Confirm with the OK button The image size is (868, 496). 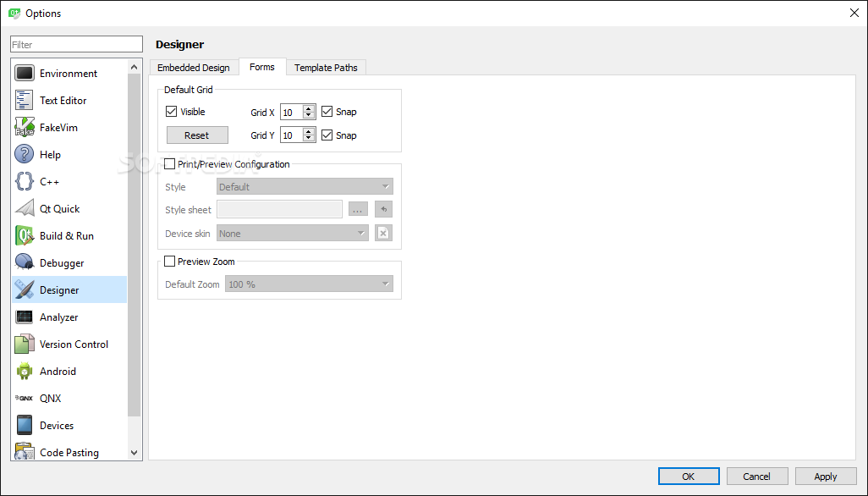[x=688, y=476]
